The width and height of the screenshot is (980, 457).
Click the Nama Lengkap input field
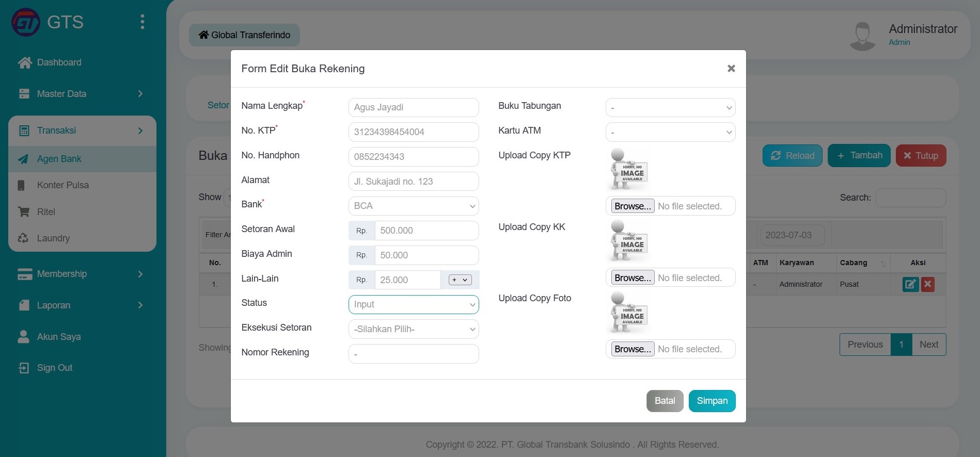(414, 107)
